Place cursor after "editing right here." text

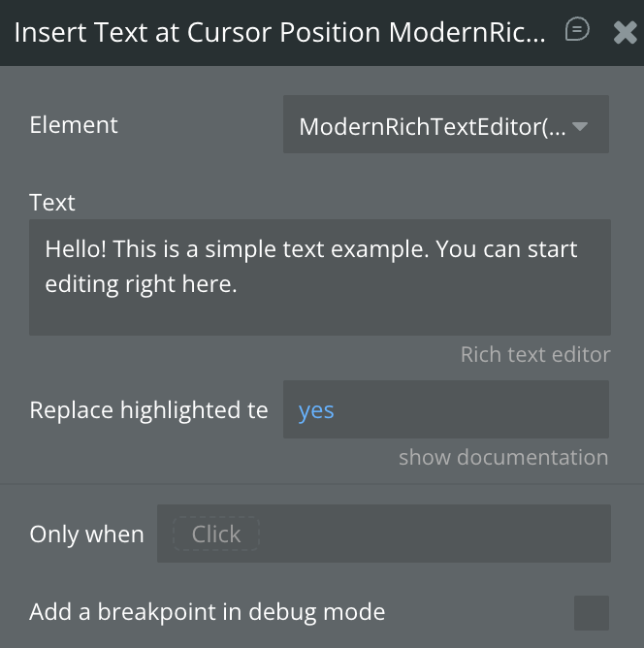click(x=239, y=285)
